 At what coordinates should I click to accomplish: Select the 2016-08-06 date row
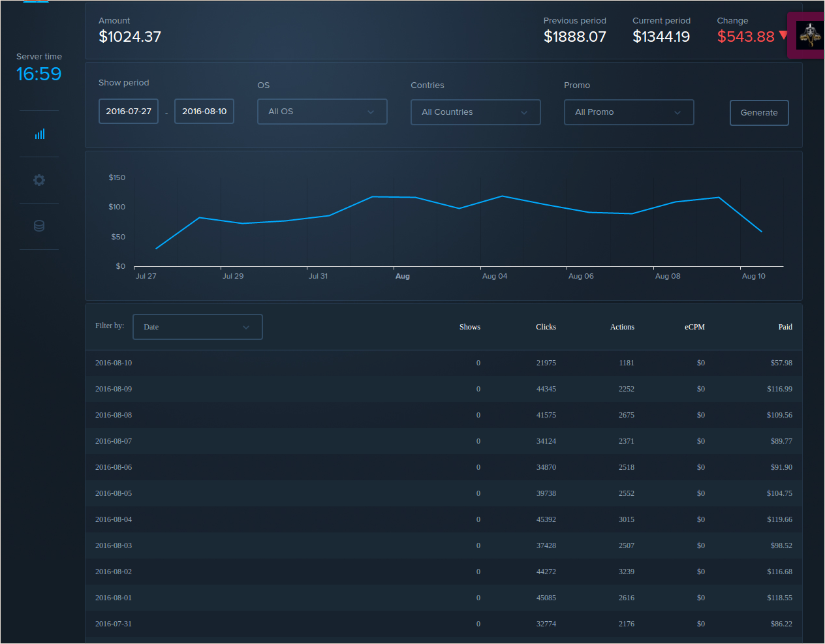click(x=444, y=467)
